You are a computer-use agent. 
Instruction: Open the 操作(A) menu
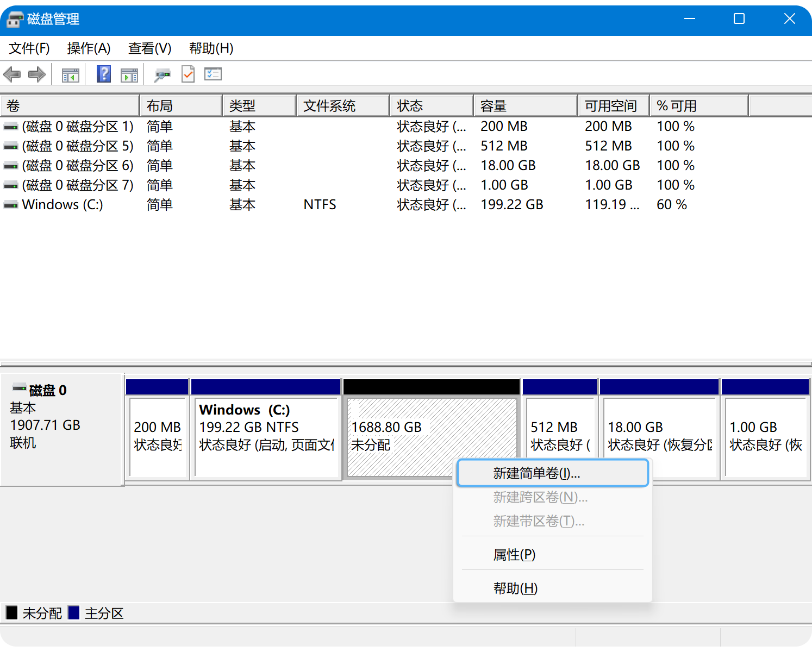coord(89,48)
